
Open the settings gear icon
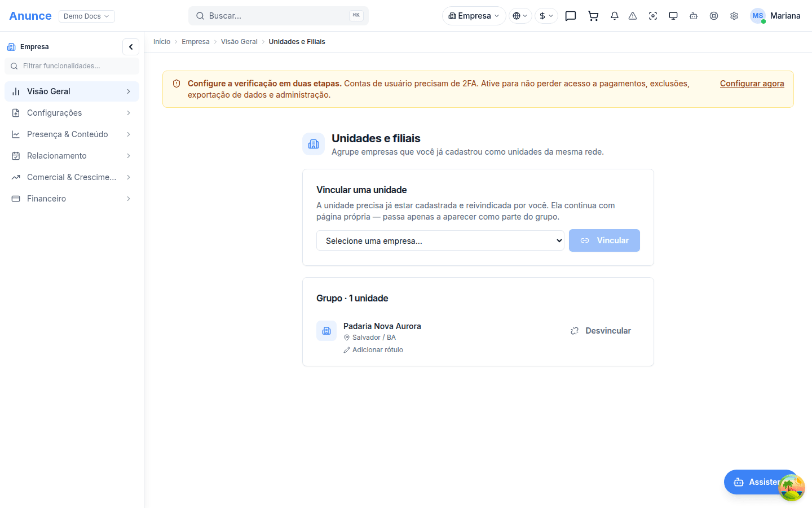pyautogui.click(x=734, y=16)
